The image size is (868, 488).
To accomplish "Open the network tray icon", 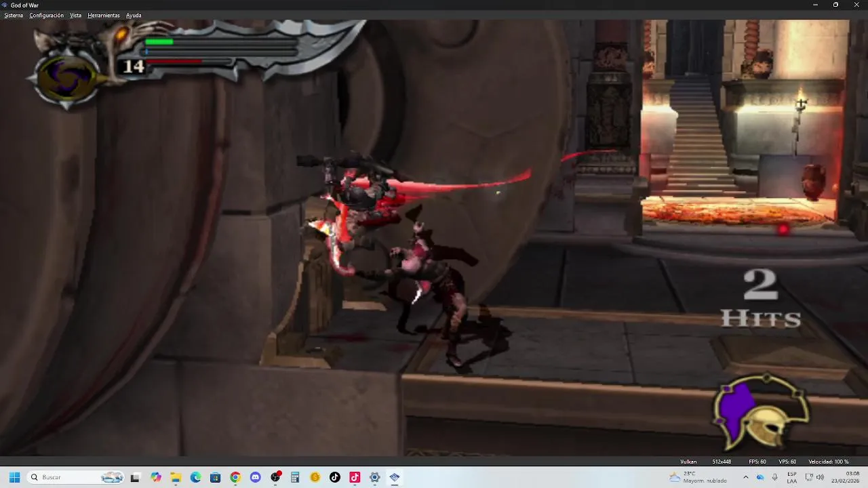I will click(x=809, y=477).
